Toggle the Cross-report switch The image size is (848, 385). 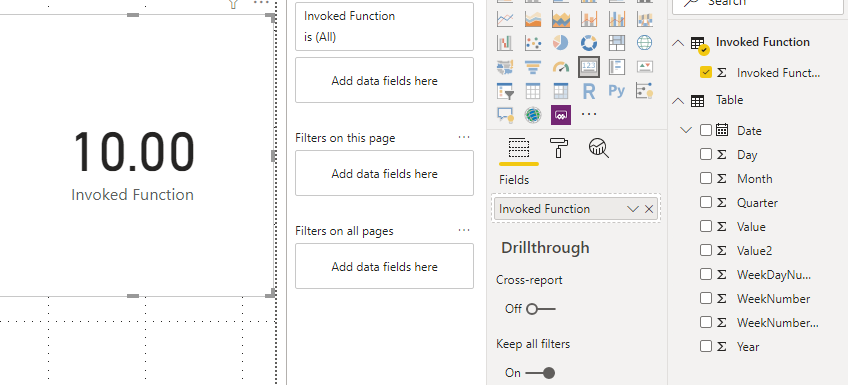click(x=540, y=309)
